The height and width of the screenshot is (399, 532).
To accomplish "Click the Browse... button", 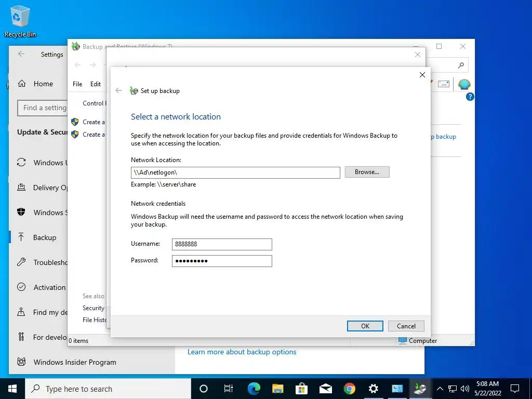I will coord(367,172).
